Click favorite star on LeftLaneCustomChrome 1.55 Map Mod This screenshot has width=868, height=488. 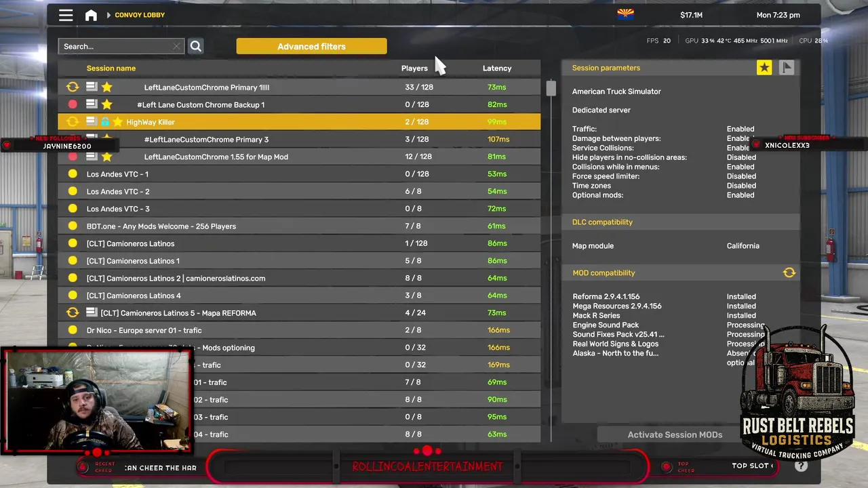tap(106, 157)
